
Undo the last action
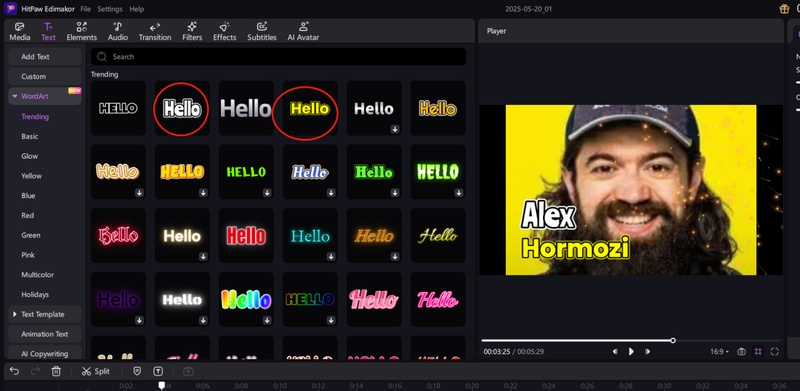coord(14,371)
